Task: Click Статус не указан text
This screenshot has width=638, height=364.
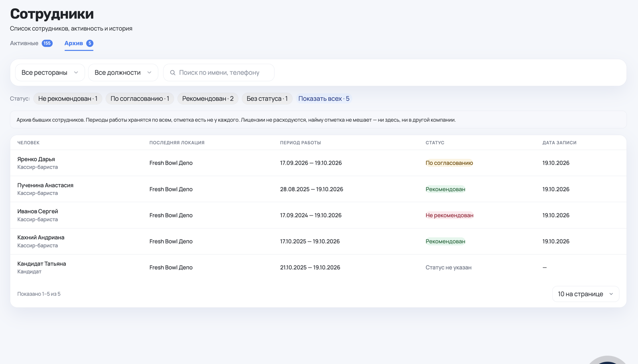Action: (x=448, y=268)
